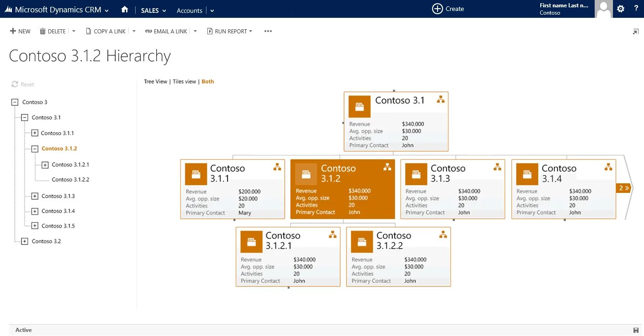This screenshot has width=644, height=336.
Task: Click the Contoso 3.1.2.1 tile title
Action: pyautogui.click(x=283, y=241)
